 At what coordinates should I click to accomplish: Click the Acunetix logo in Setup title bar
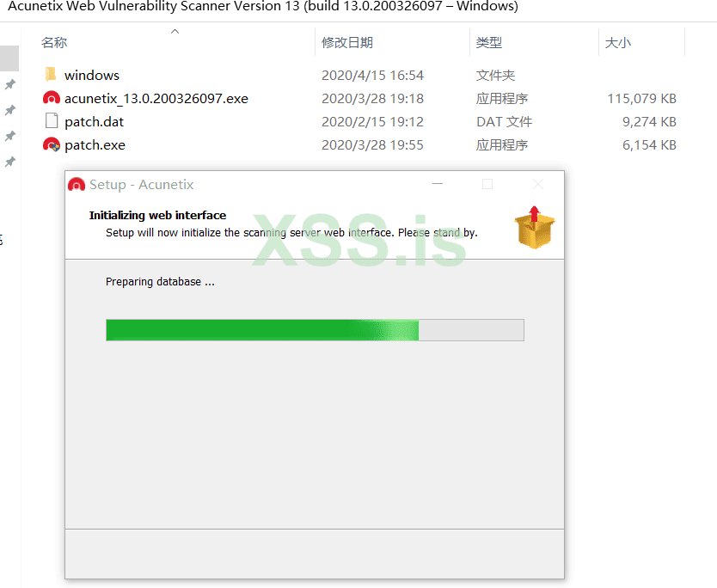click(77, 184)
